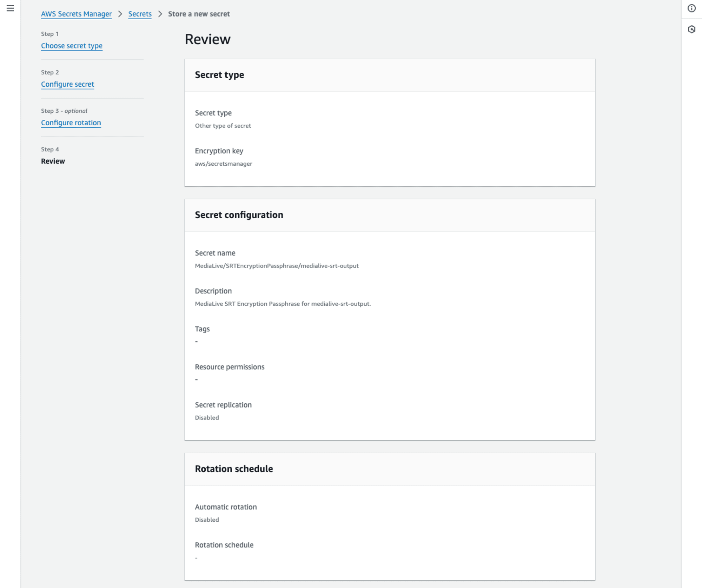Screen dimensions: 702x588
Task: Click the Automatic rotation label
Action: [x=226, y=507]
